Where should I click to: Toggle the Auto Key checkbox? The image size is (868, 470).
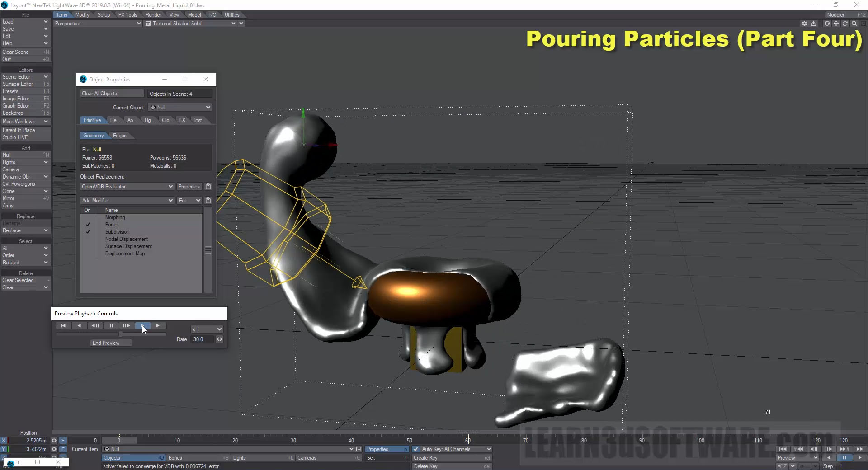click(x=415, y=449)
